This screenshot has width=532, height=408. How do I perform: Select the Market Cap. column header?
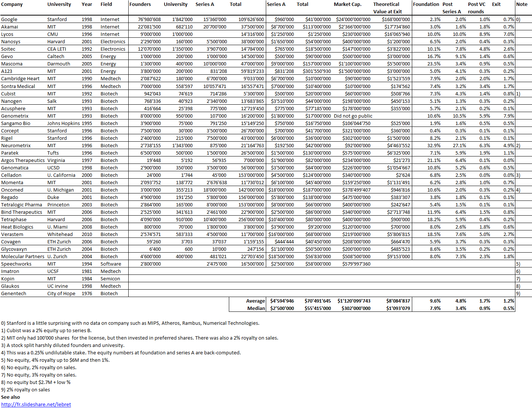click(348, 4)
